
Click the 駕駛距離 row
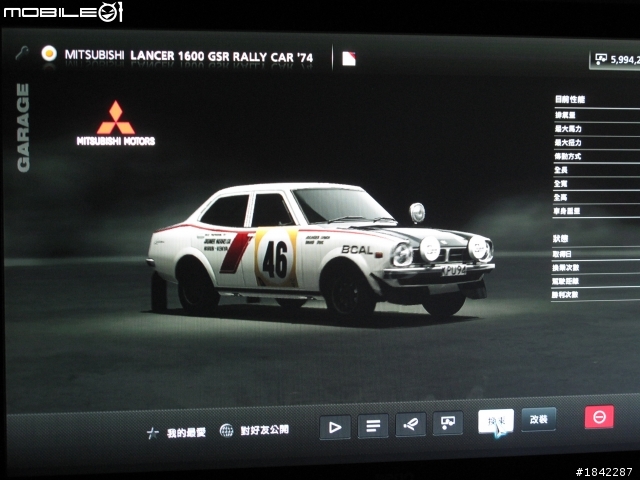point(596,281)
